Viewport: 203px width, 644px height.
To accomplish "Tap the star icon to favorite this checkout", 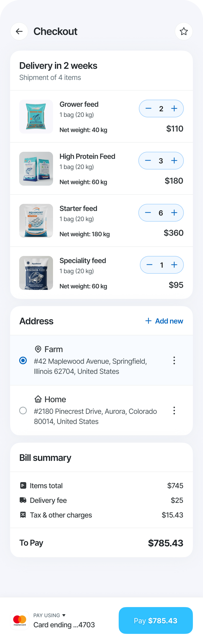I will coord(184,31).
